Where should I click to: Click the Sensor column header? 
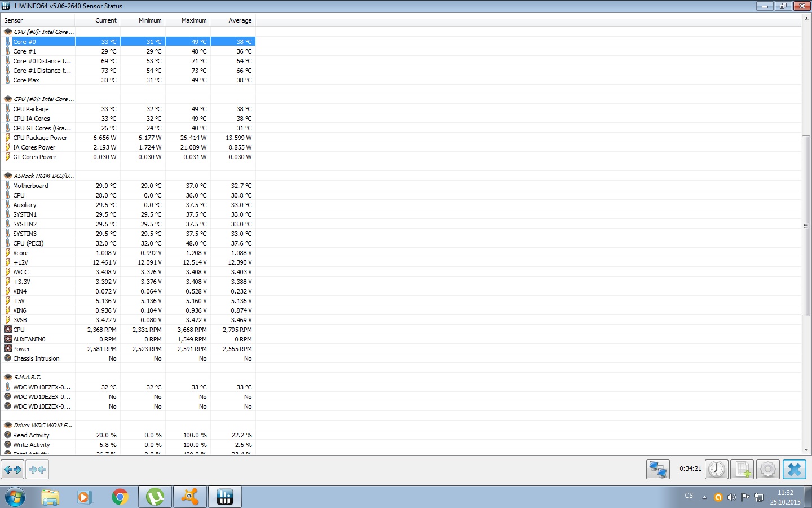click(x=38, y=20)
